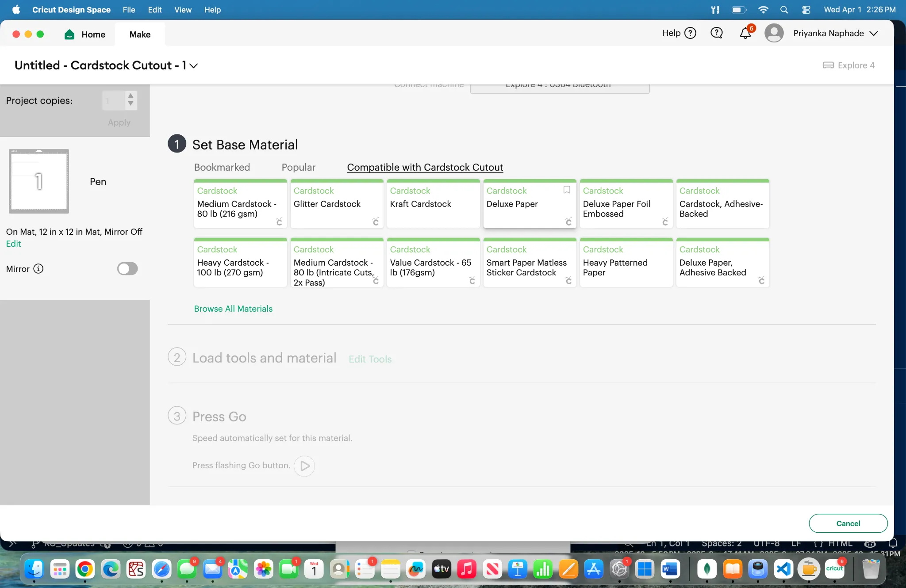Open the App Store from the Dock
This screenshot has width=906, height=588.
[x=594, y=569]
